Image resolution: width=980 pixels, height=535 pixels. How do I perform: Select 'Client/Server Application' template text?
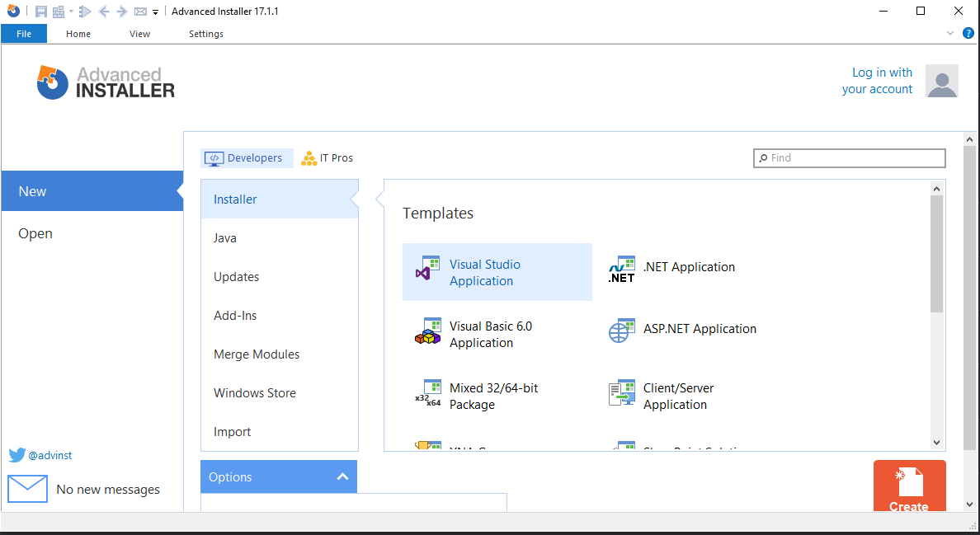click(x=679, y=396)
